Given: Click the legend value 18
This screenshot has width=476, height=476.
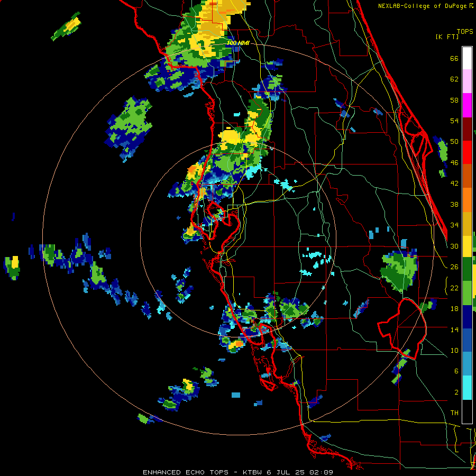Looking at the screenshot, I should tap(454, 309).
